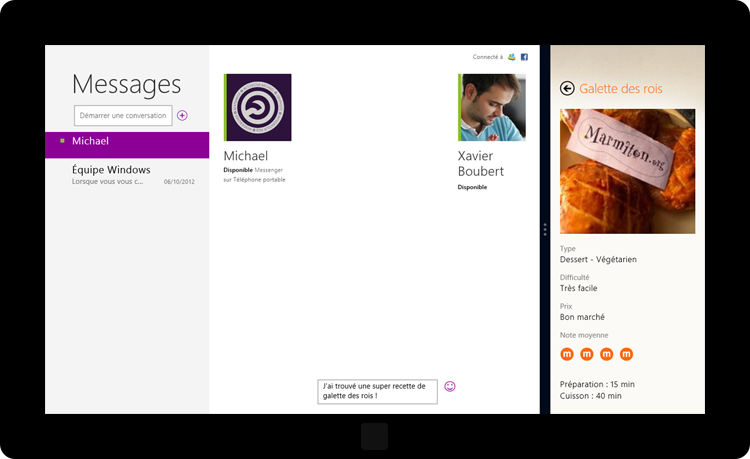750x459 pixels.
Task: Click the message box with the galette text
Action: 377,392
